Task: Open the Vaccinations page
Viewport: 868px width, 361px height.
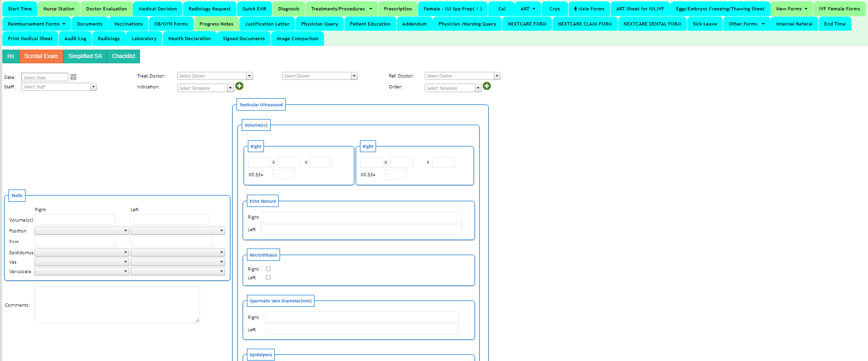Action: (128, 24)
